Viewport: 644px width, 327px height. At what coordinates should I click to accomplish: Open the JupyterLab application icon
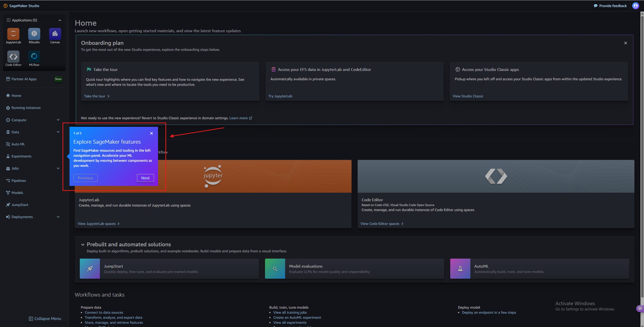13,34
